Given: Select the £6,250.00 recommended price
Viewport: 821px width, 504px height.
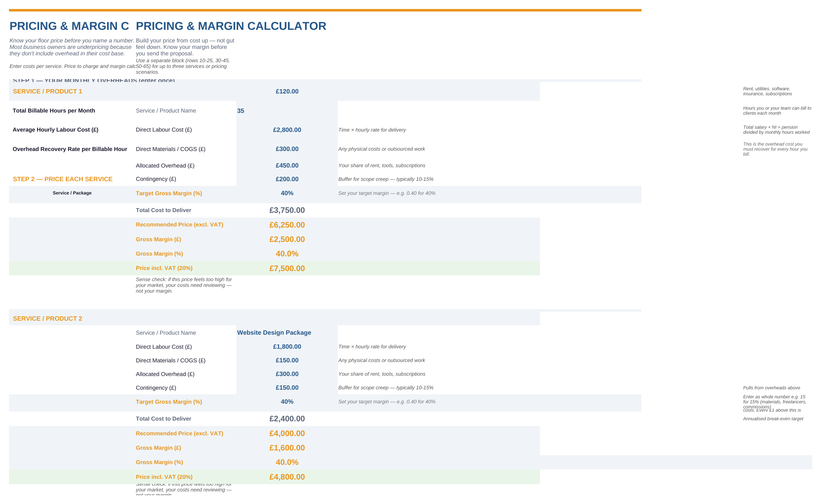Looking at the screenshot, I should click(287, 225).
